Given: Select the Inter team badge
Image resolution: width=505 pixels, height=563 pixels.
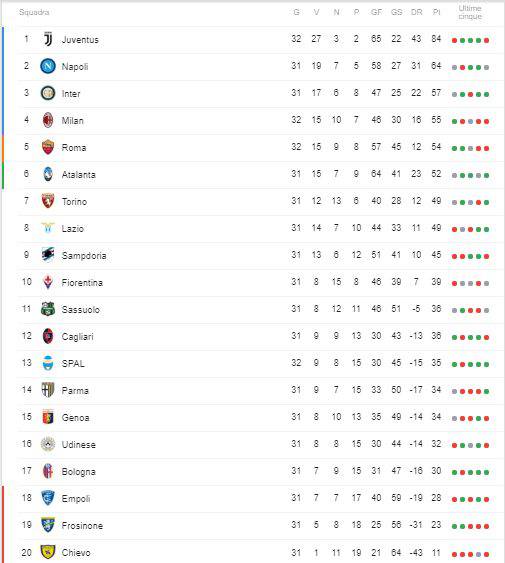Looking at the screenshot, I should point(48,93).
